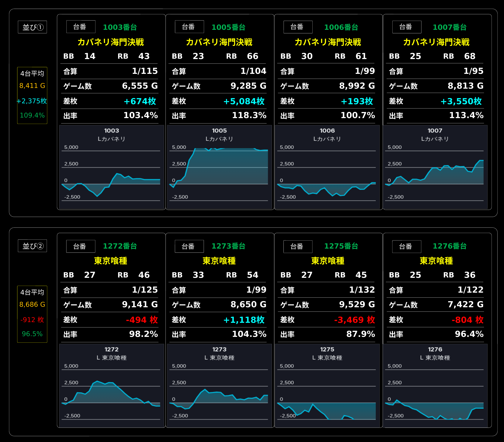Click the average difference +2,375枚
This screenshot has height=442, width=504.
point(31,101)
